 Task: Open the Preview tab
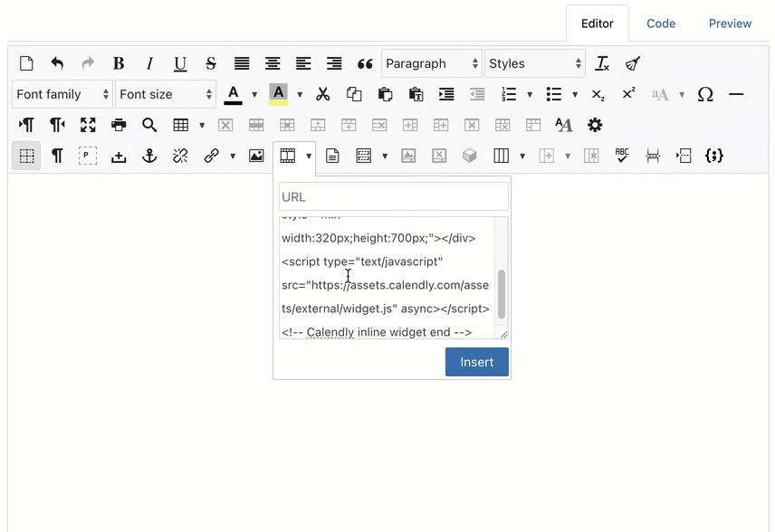coord(730,24)
